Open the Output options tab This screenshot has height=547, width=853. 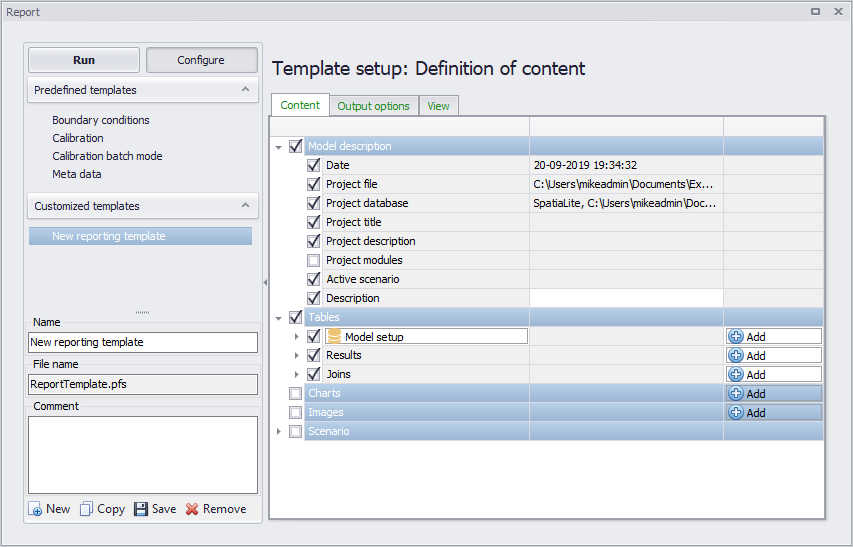(373, 106)
